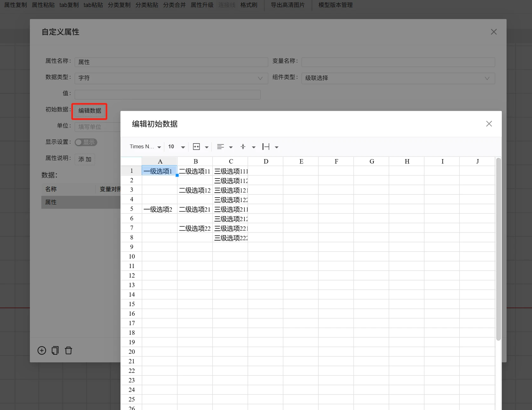Screen dimensions: 532x410
Task: Select column header D
Action: [x=266, y=161]
